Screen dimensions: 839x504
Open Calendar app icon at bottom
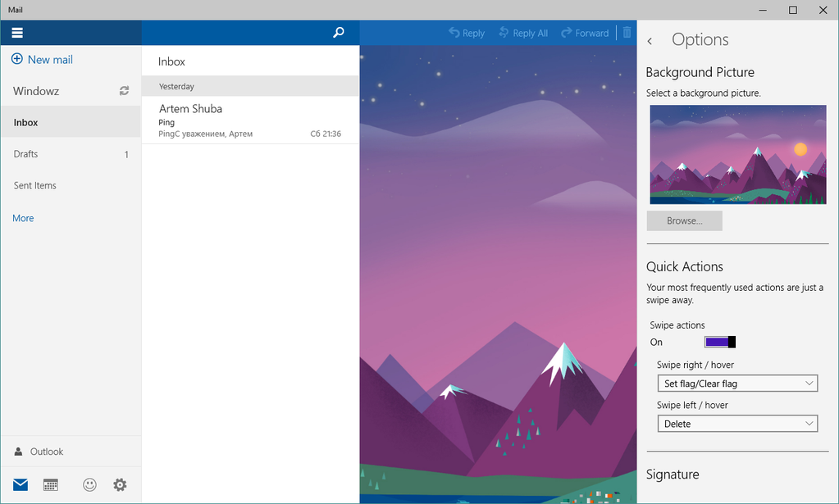(x=51, y=485)
